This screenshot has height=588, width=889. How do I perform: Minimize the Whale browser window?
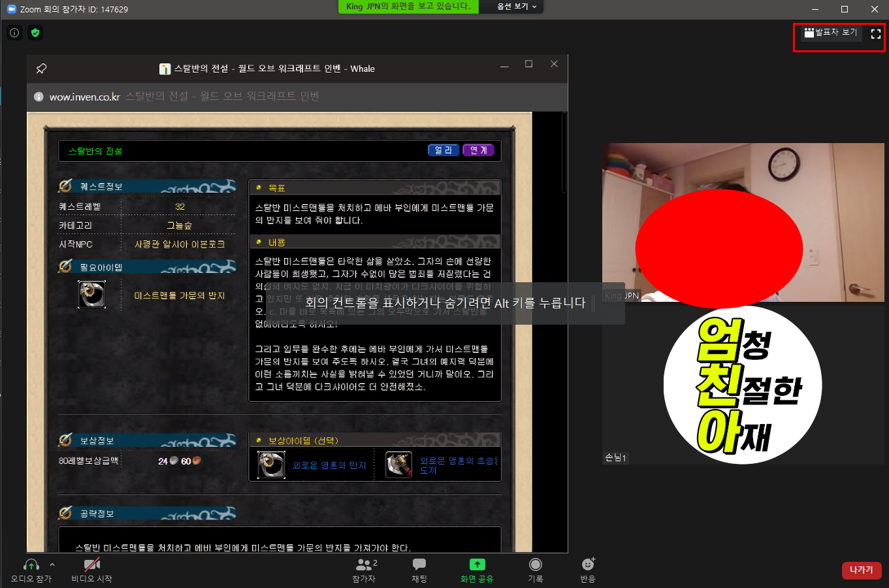tap(504, 65)
